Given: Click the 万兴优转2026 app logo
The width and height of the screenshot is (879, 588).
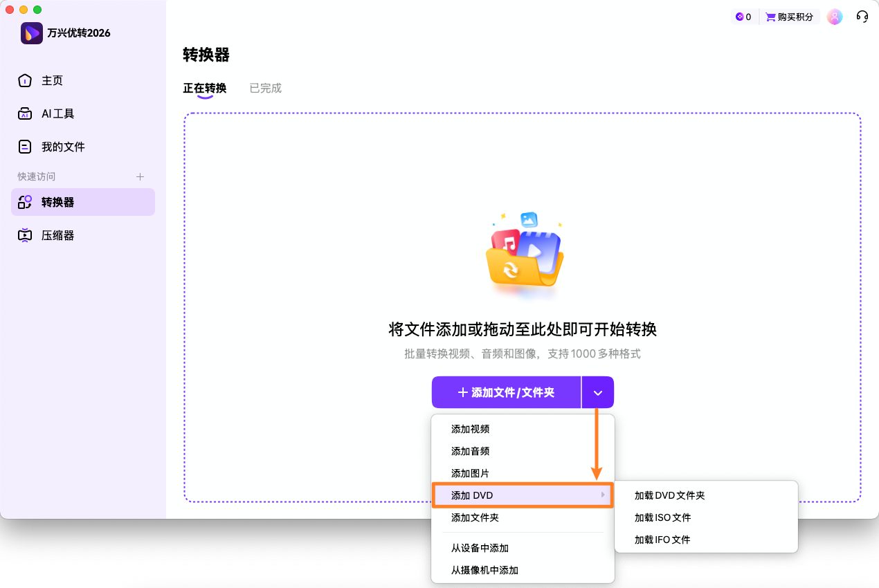Looking at the screenshot, I should coord(30,33).
